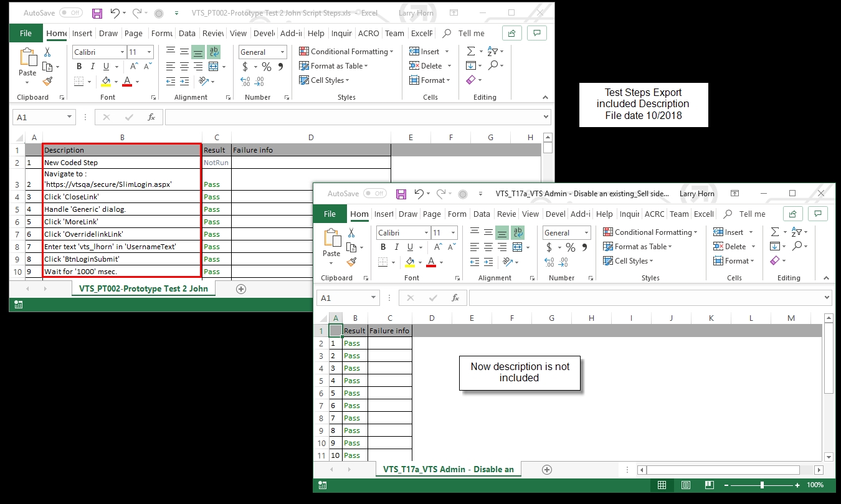Click Cut scissors icon in the VTS_T17a window

click(x=351, y=232)
